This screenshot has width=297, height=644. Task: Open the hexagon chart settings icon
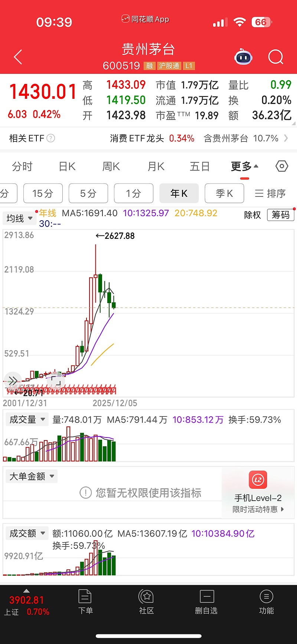(282, 166)
